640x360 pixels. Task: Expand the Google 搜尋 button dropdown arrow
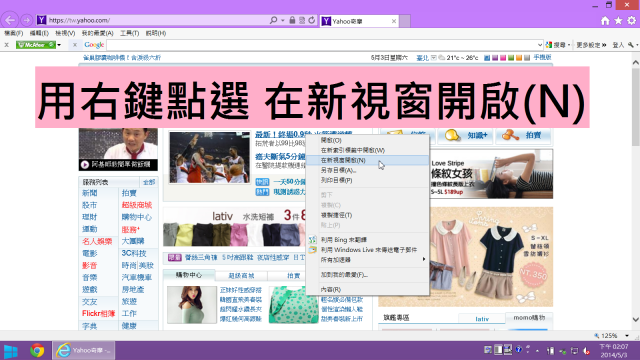click(569, 45)
